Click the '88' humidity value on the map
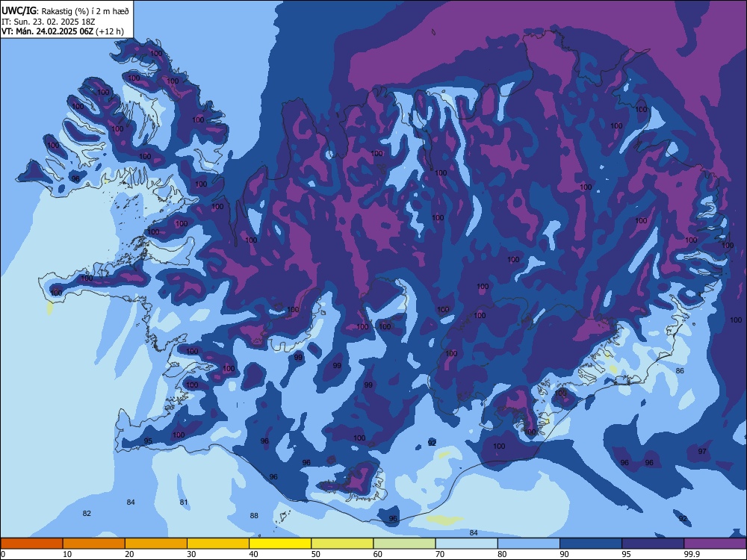747x560 pixels. [x=254, y=515]
